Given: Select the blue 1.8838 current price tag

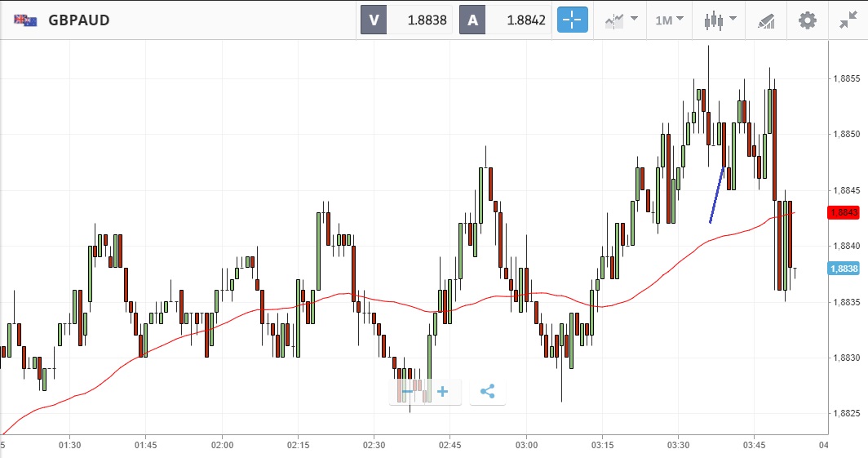Looking at the screenshot, I should 844,269.
